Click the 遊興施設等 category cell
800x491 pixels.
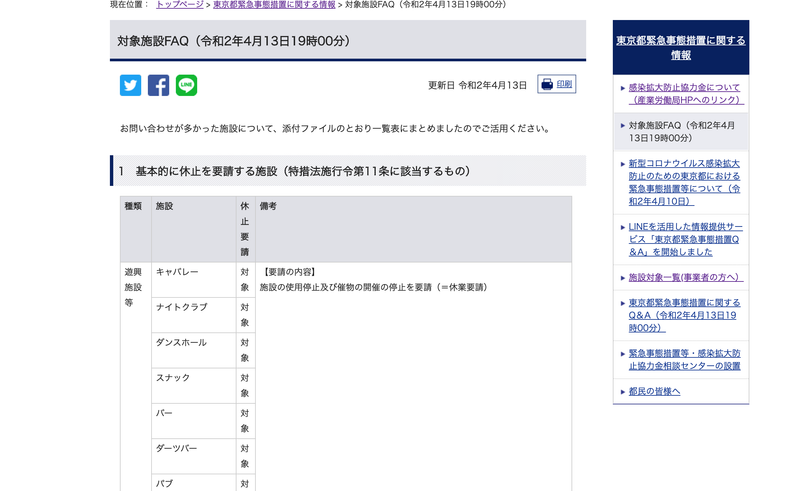[x=136, y=377]
